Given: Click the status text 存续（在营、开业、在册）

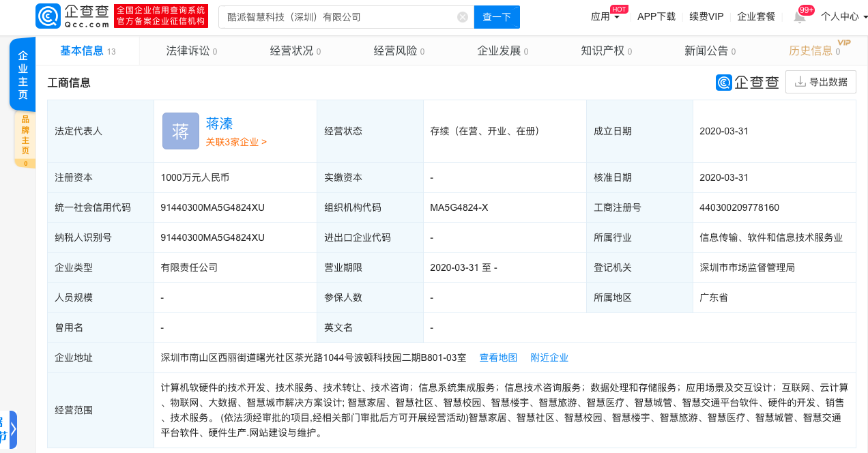Looking at the screenshot, I should point(485,131).
